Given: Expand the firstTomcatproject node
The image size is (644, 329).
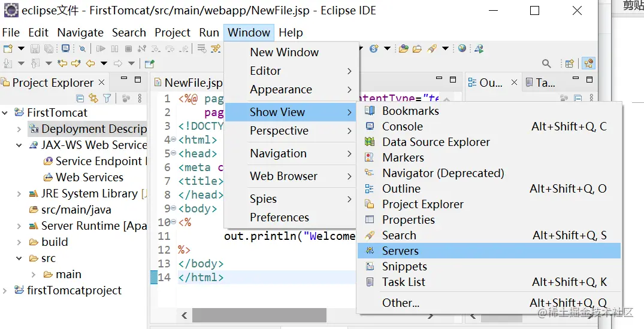Looking at the screenshot, I should [x=5, y=291].
